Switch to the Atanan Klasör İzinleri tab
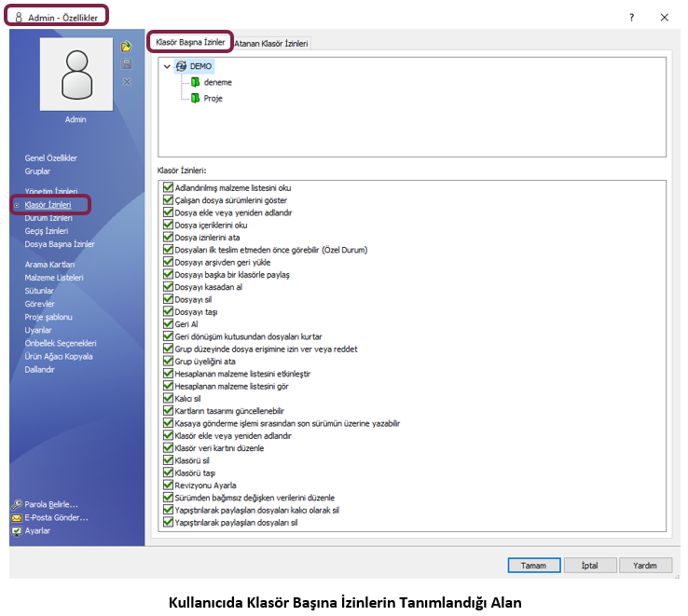This screenshot has width=688, height=616. point(271,43)
